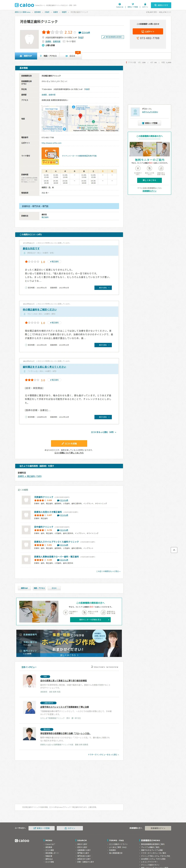Open interview 自分の家族と思って患者さんに寄り添う
This screenshot has width=186, height=868.
coord(63,681)
